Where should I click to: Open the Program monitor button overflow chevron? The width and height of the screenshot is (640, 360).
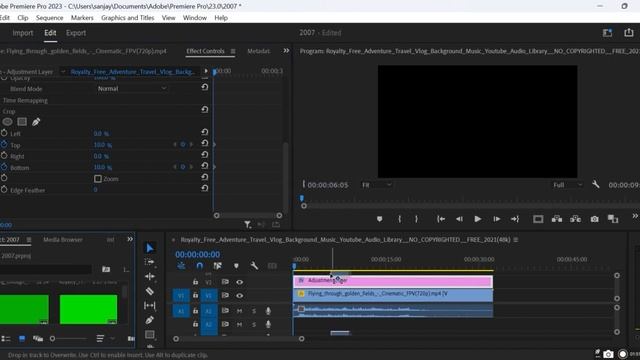pyautogui.click(x=635, y=216)
